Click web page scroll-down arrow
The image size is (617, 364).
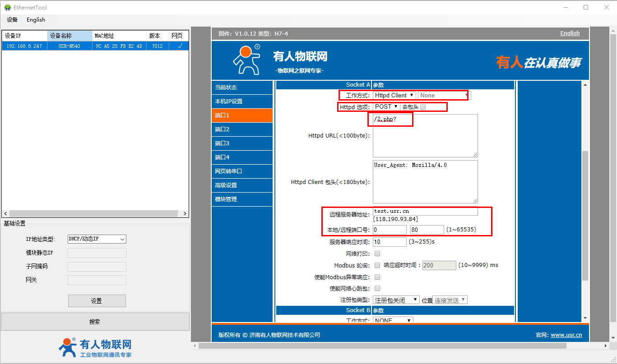(x=585, y=318)
